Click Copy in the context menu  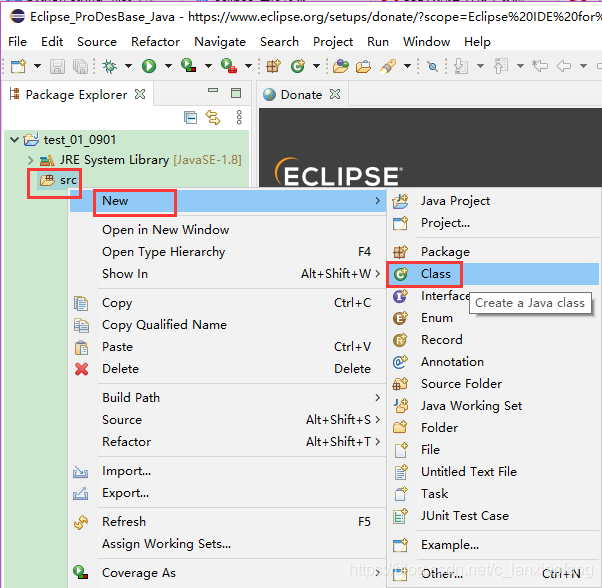(x=227, y=303)
